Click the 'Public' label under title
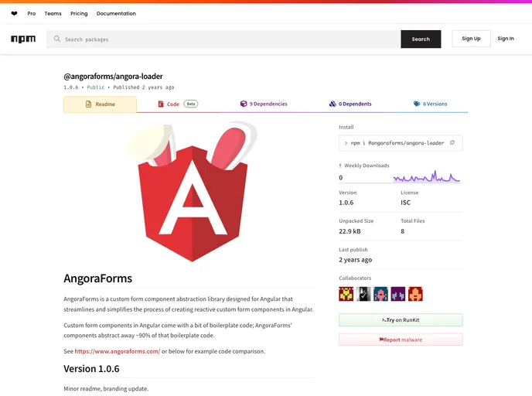The height and width of the screenshot is (396, 532). (96, 87)
